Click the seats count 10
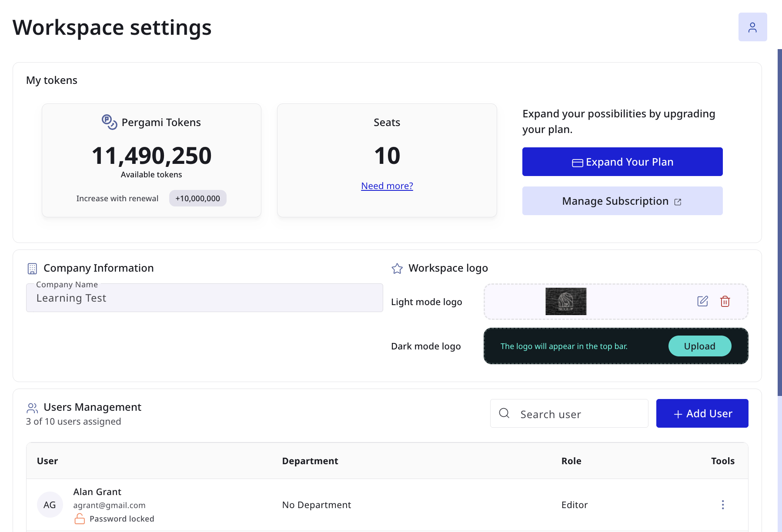Viewport: 782px width, 532px height. 387,156
